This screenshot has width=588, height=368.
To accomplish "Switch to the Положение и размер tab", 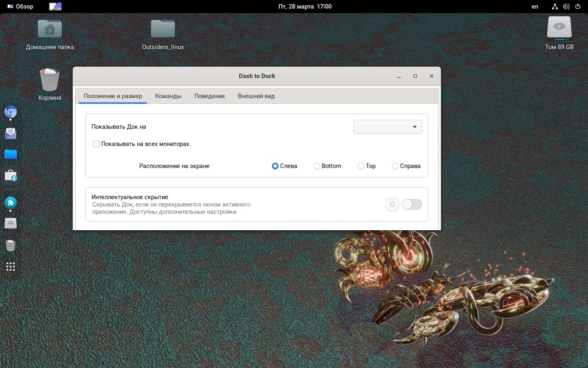I will coord(113,96).
